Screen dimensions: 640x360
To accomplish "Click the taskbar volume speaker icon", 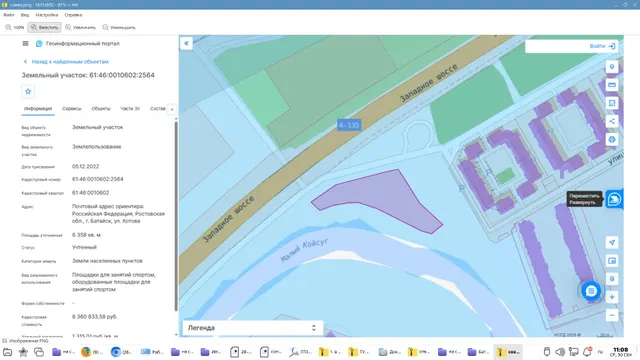I will 560,352.
